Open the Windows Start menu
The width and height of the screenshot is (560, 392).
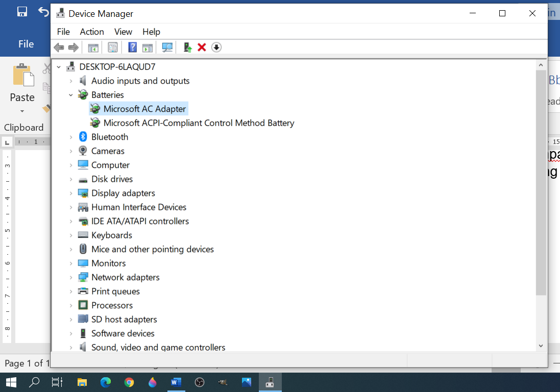[x=11, y=382]
